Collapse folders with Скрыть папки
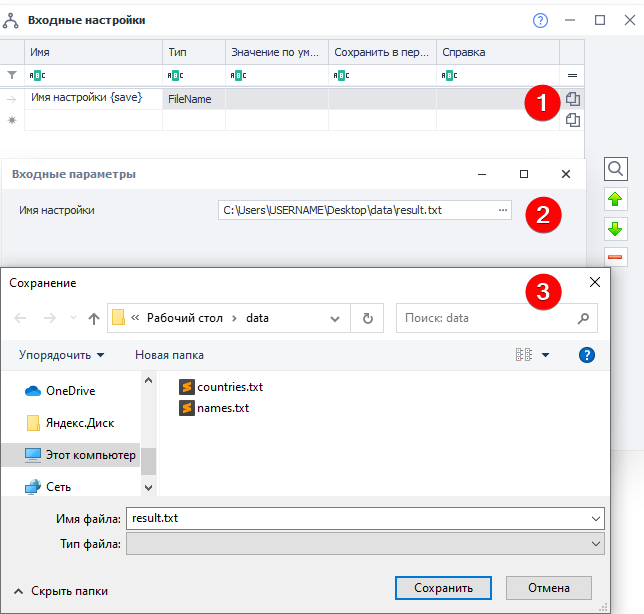 coord(60,591)
